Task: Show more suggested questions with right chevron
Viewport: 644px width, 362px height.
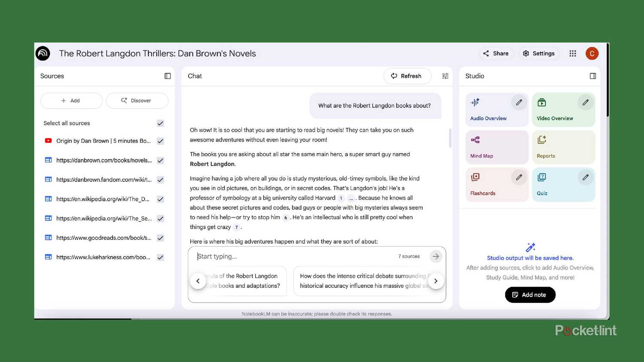Action: click(436, 281)
